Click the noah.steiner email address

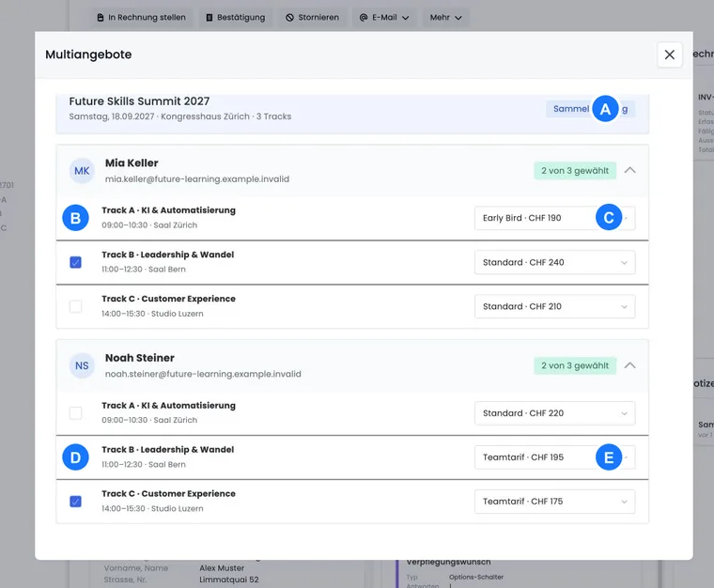(x=203, y=374)
